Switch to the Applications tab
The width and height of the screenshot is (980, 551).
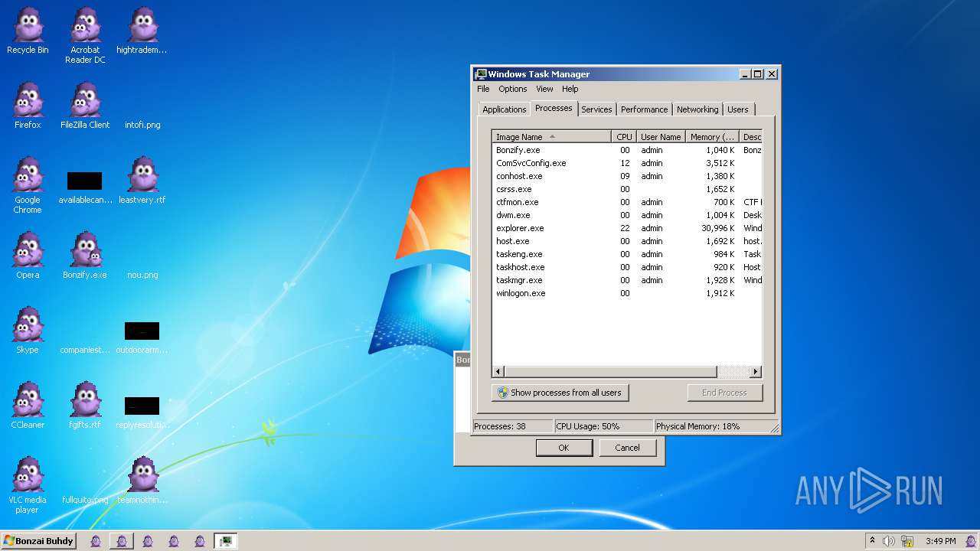tap(504, 109)
